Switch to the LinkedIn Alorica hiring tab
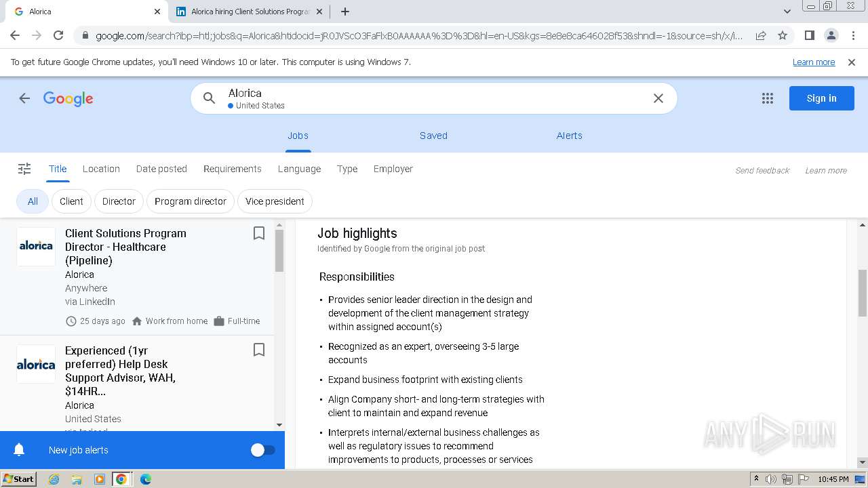Screen dimensions: 868x488 (249, 12)
